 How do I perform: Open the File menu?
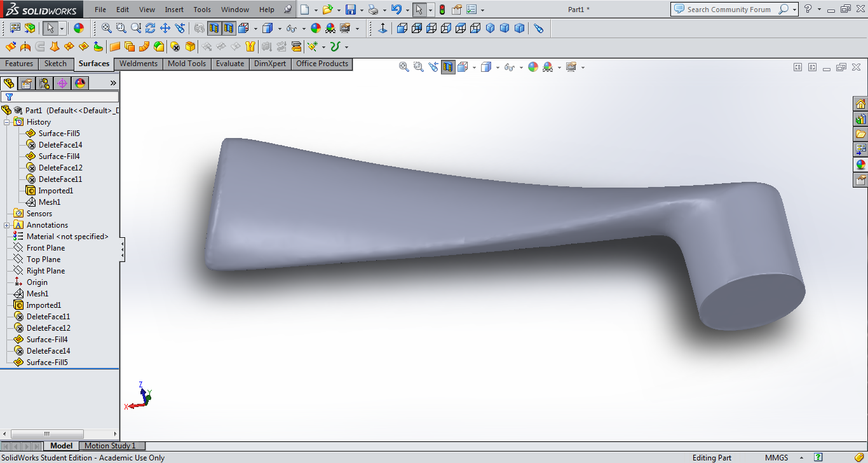tap(100, 10)
